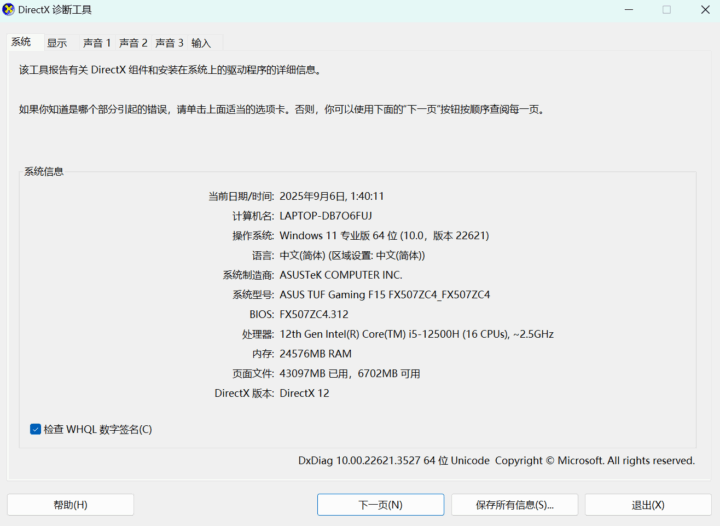Click the 系统制造商 label
The height and width of the screenshot is (526, 720).
[248, 275]
